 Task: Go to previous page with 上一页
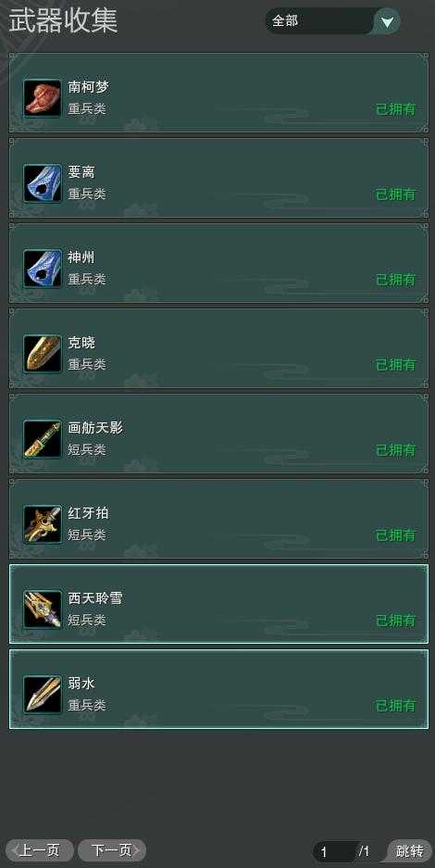[39, 850]
